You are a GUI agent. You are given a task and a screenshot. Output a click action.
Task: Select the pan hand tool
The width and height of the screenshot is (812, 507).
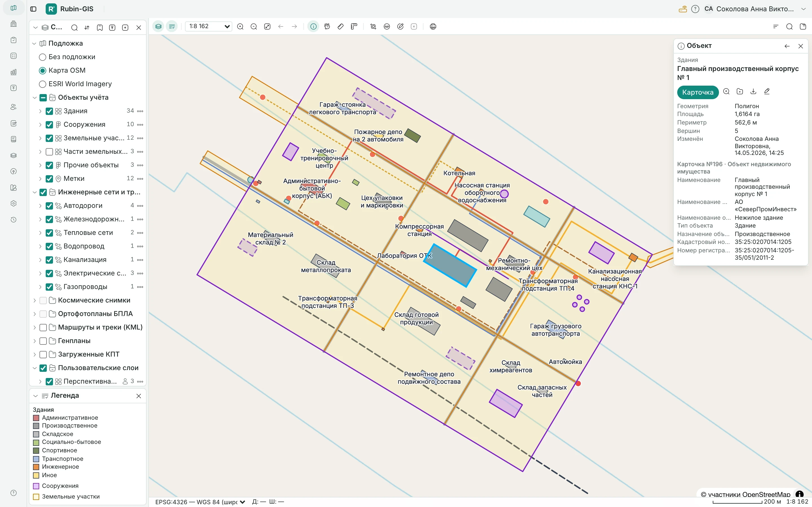coord(327,26)
